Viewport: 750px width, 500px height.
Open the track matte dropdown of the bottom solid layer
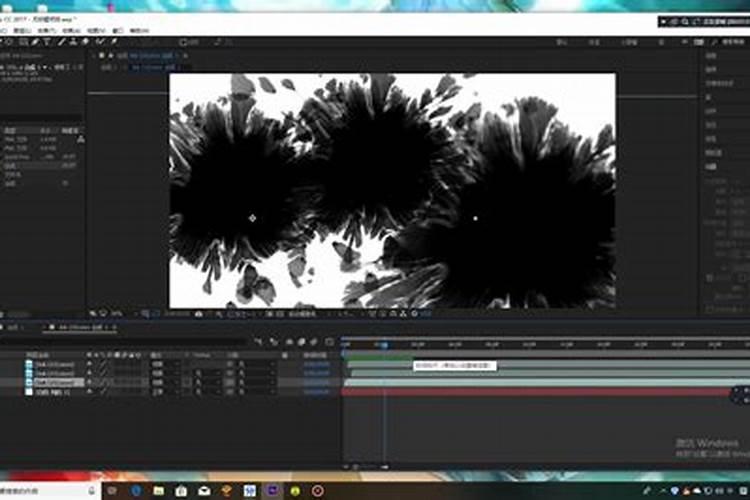pyautogui.click(x=207, y=391)
